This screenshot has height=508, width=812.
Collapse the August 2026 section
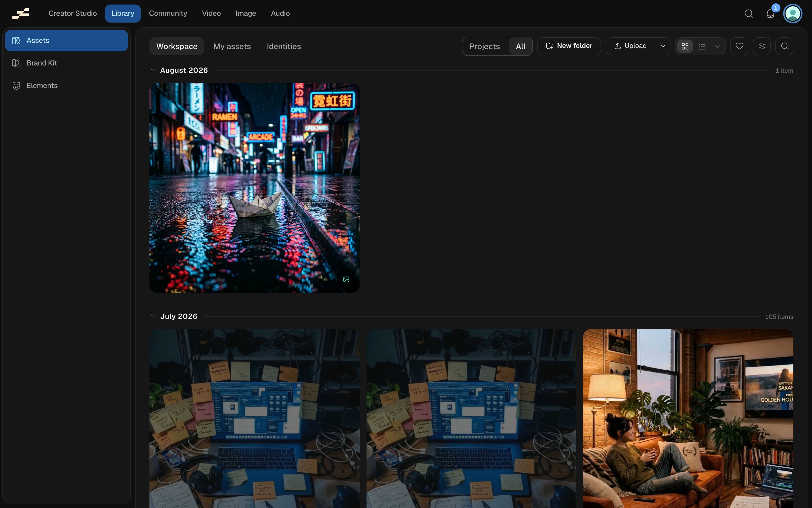click(x=153, y=71)
